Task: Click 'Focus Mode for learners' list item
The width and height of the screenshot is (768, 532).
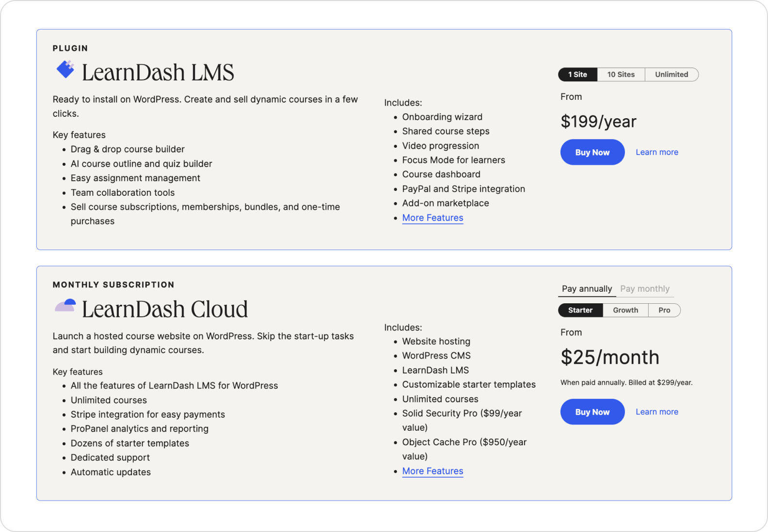Action: click(x=453, y=160)
